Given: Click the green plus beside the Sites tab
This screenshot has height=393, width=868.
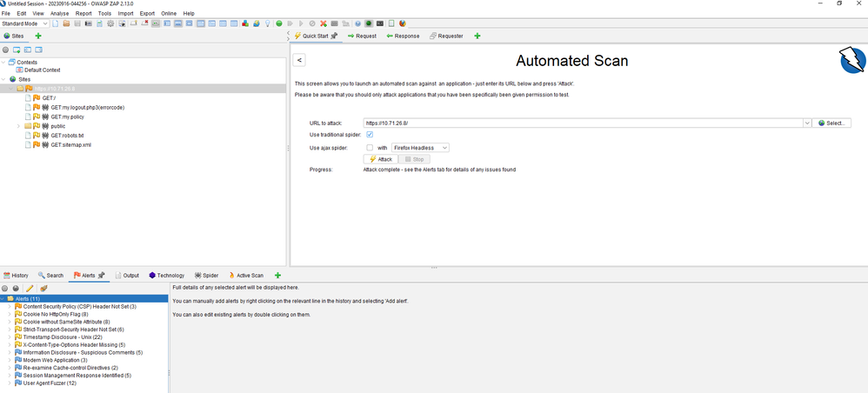Looking at the screenshot, I should pyautogui.click(x=38, y=37).
